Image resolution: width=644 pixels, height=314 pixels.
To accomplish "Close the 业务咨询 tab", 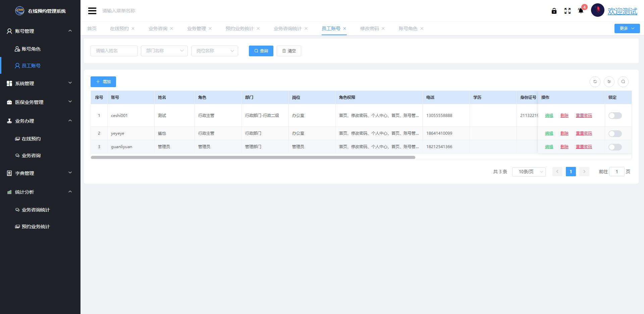I will coord(172,28).
